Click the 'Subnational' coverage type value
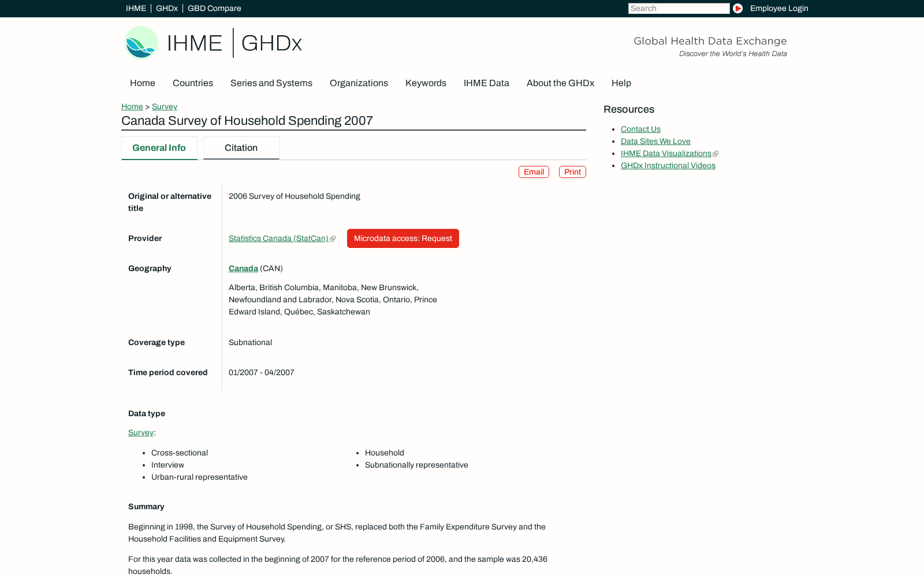 tap(250, 342)
